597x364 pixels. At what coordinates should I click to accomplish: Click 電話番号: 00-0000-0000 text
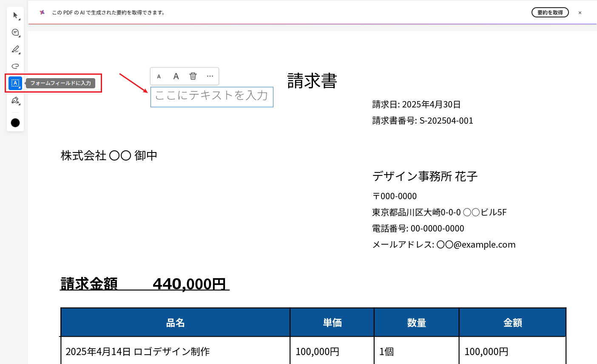point(418,229)
